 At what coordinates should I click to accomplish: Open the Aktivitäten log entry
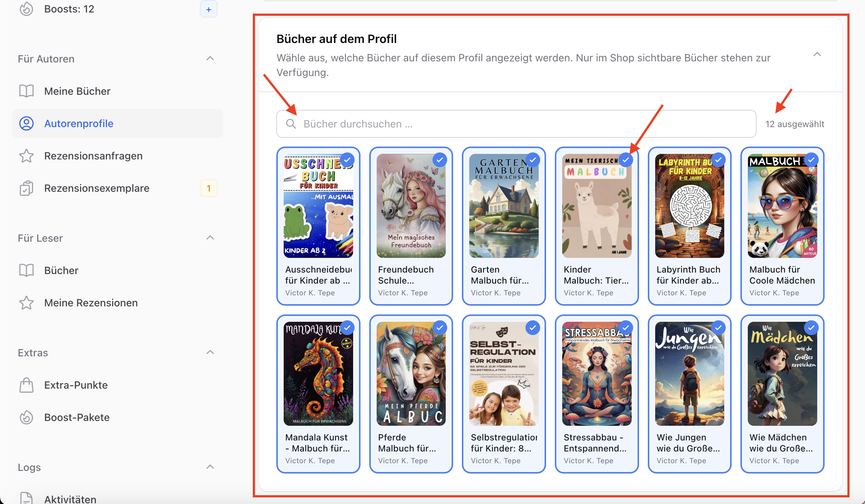[70, 499]
